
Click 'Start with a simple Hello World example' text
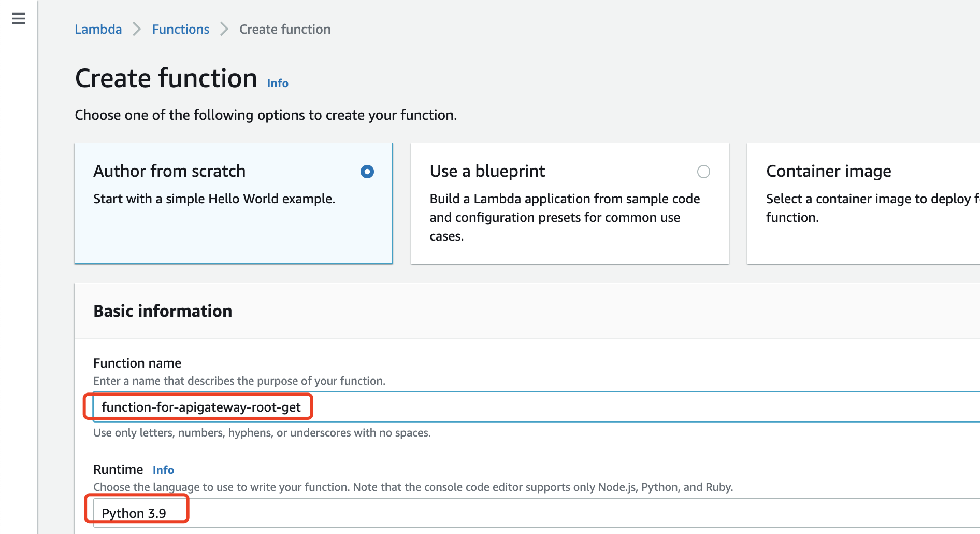pos(214,199)
